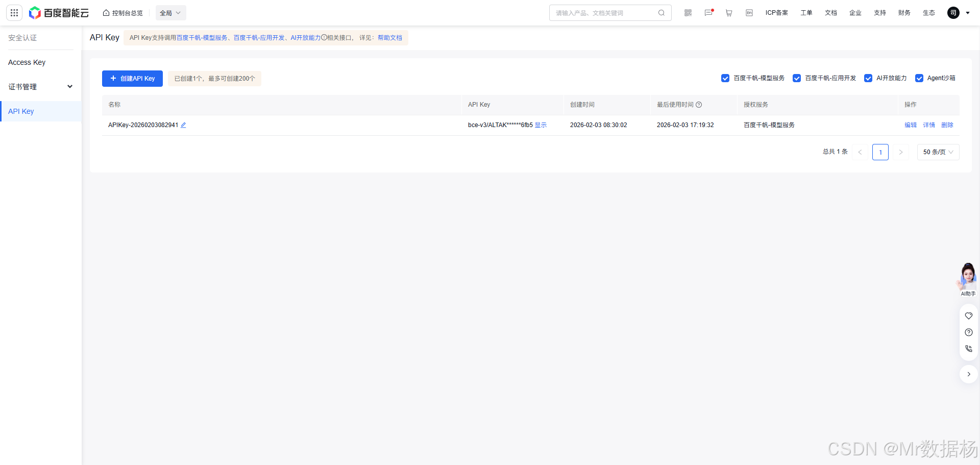Open 生态 menu
980x465 pixels.
(929, 13)
